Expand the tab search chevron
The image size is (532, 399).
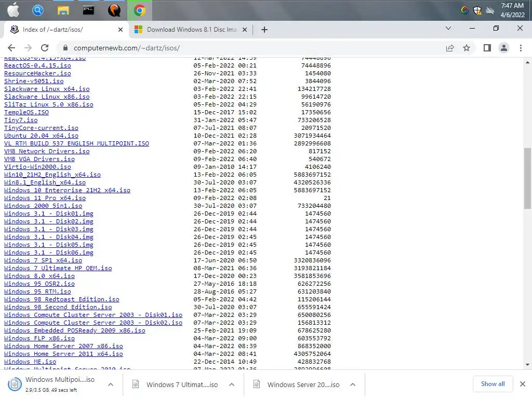(448, 28)
